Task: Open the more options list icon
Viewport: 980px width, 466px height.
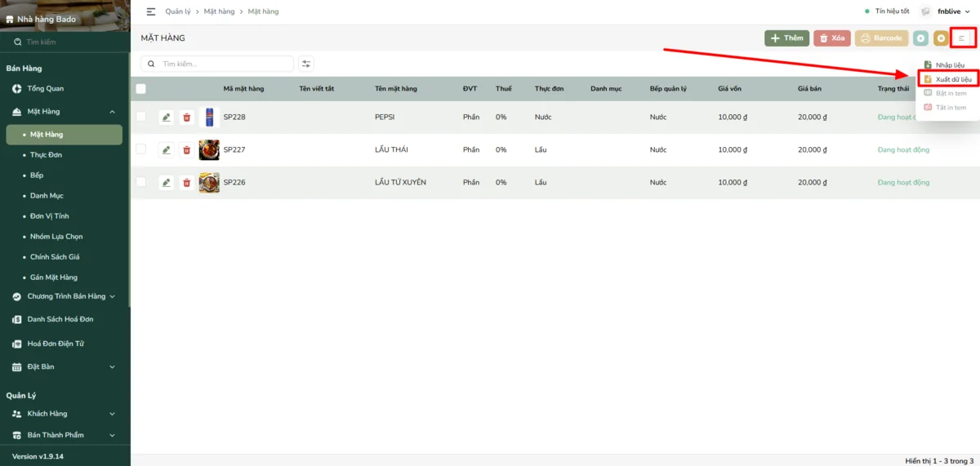Action: point(961,38)
